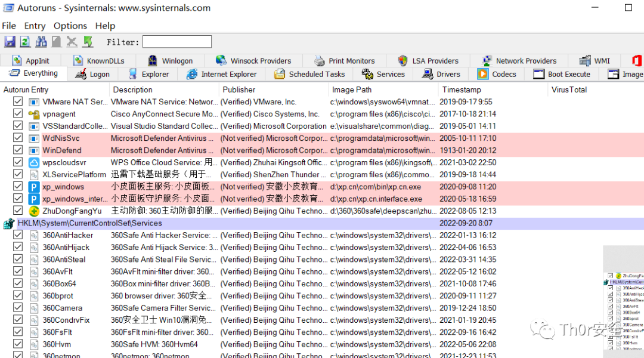Toggle the WinDefend checkbox
This screenshot has height=358, width=644.
pos(18,150)
